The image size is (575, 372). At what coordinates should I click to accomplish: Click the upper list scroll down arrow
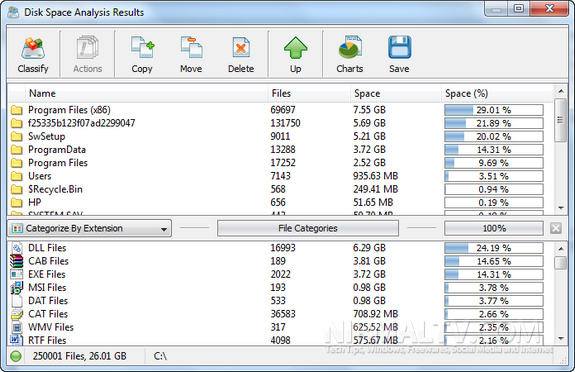pos(560,208)
